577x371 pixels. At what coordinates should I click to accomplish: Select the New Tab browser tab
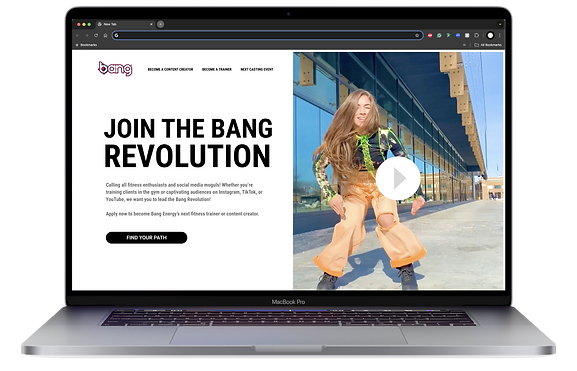pyautogui.click(x=125, y=24)
